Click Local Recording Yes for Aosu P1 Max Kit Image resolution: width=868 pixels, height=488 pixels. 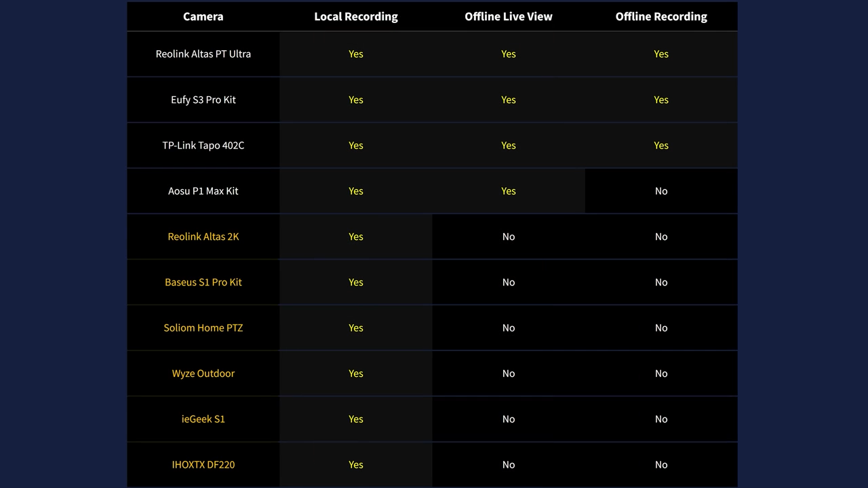click(356, 191)
